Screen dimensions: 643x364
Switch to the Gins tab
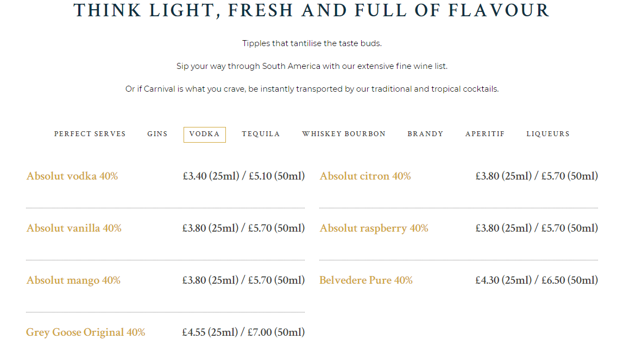click(x=157, y=135)
